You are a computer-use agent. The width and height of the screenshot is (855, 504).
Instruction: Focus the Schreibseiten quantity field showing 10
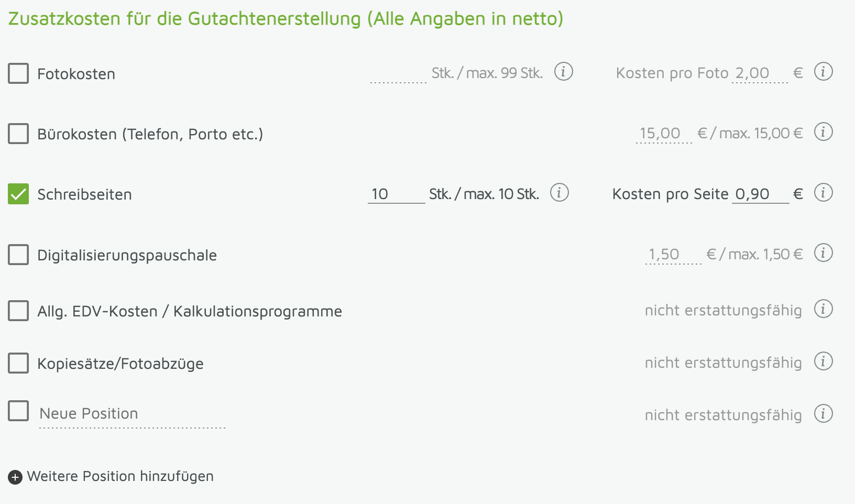point(396,194)
